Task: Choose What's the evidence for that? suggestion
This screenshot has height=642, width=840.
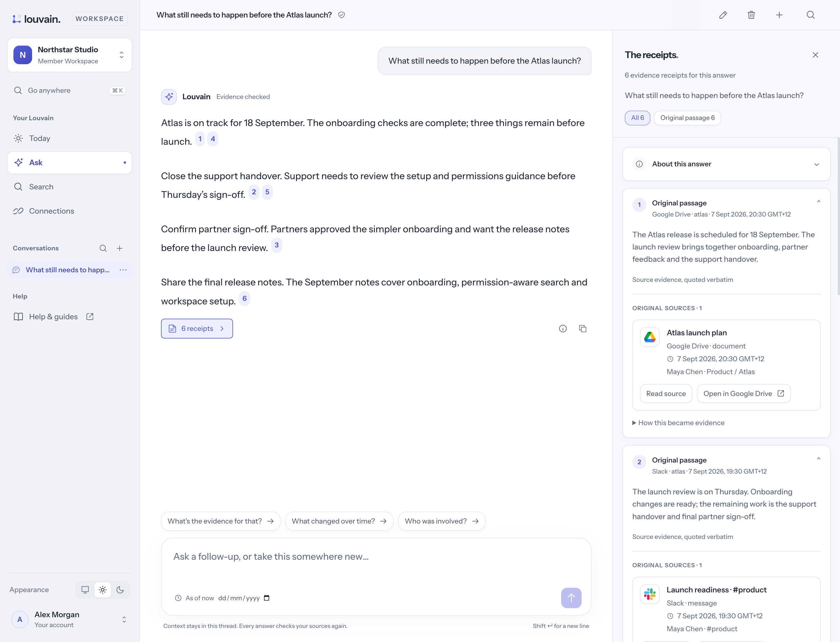Action: tap(221, 521)
